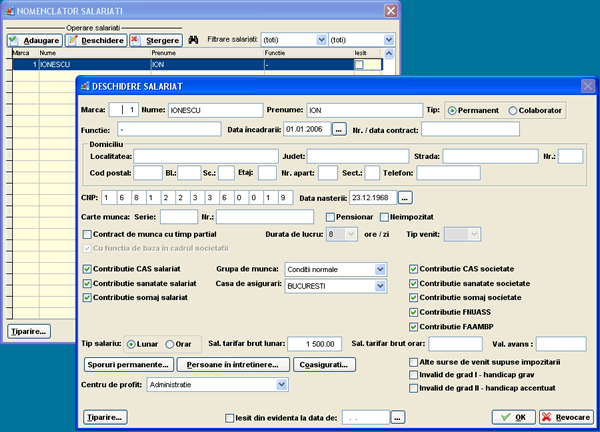The width and height of the screenshot is (600, 432).
Task: Toggle Iesit checkbox in IONESCU row
Action: pyautogui.click(x=359, y=65)
